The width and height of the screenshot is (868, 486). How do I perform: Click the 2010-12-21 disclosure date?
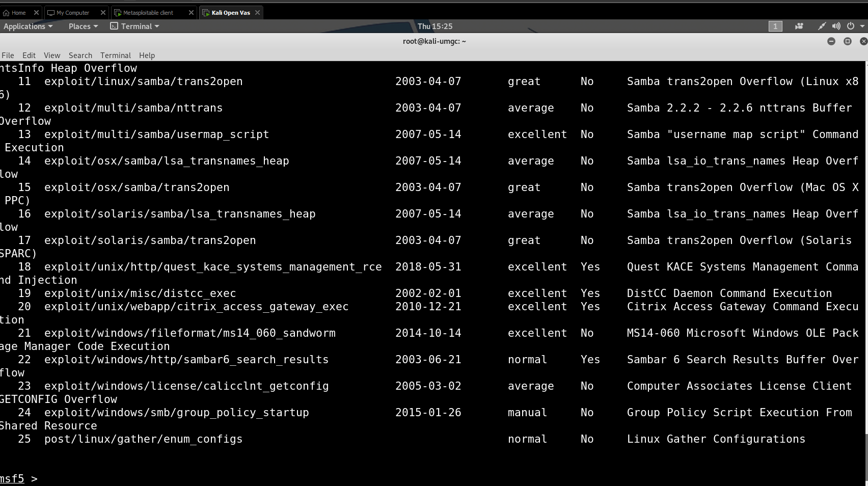428,307
